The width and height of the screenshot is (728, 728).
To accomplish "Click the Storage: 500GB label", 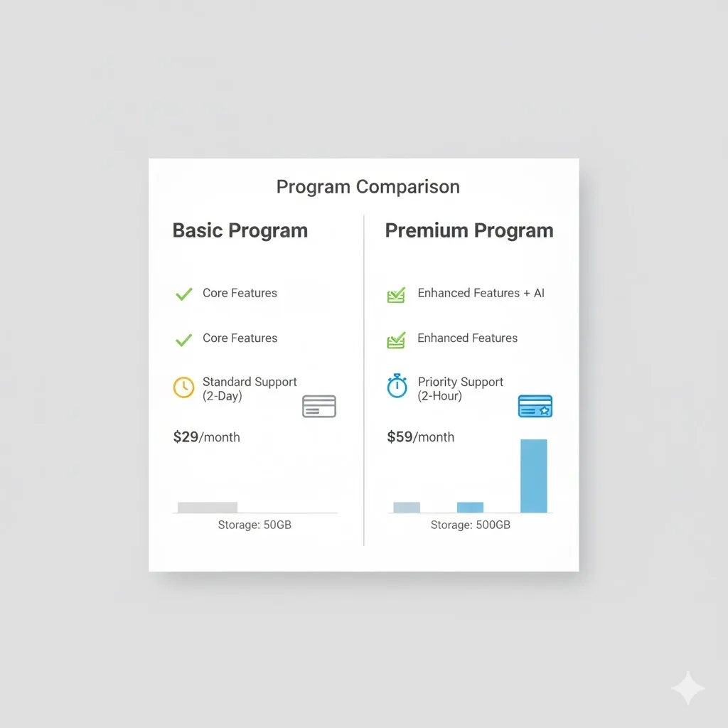I will 471,525.
